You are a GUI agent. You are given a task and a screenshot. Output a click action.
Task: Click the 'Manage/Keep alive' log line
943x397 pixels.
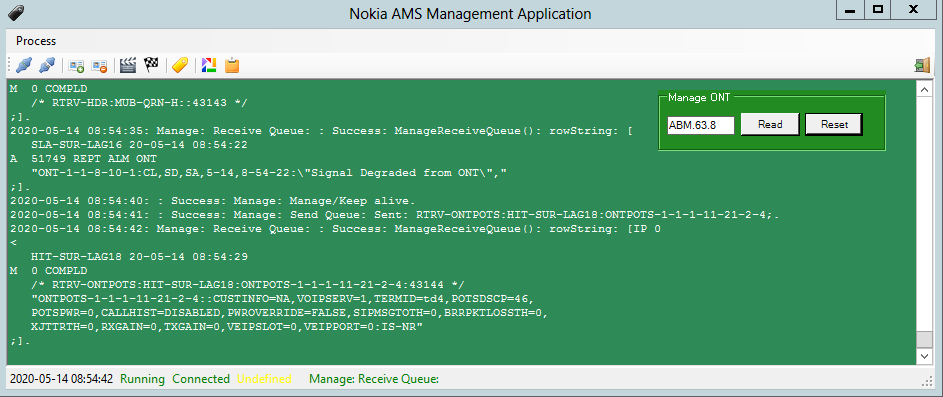(213, 201)
